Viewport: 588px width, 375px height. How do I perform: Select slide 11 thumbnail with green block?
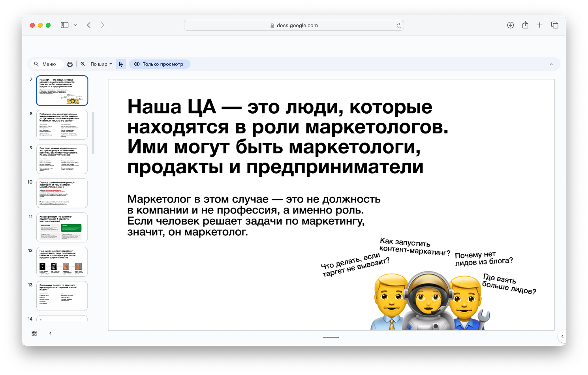coord(62,227)
